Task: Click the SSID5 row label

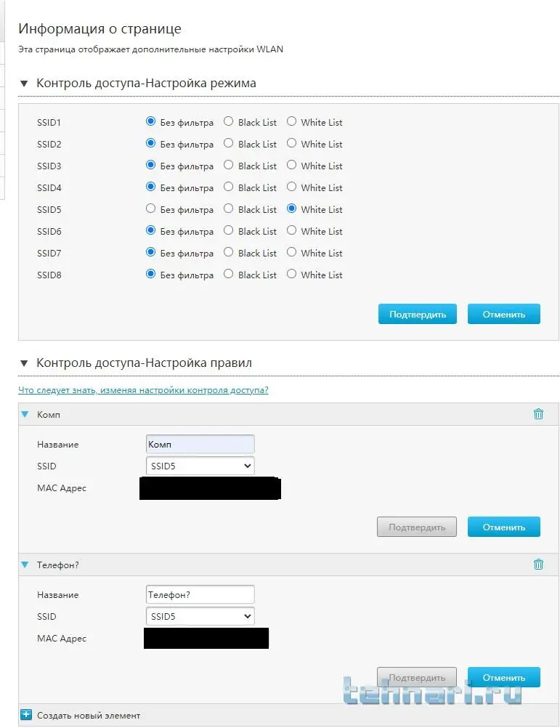Action: click(49, 209)
